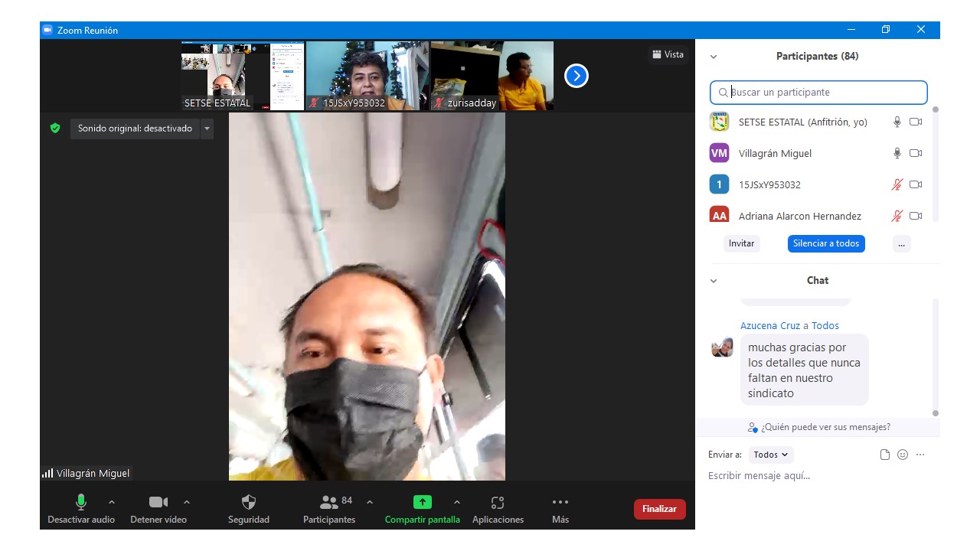This screenshot has width=980, height=551.
Task: Click the green encryption shield icon
Action: [x=55, y=129]
